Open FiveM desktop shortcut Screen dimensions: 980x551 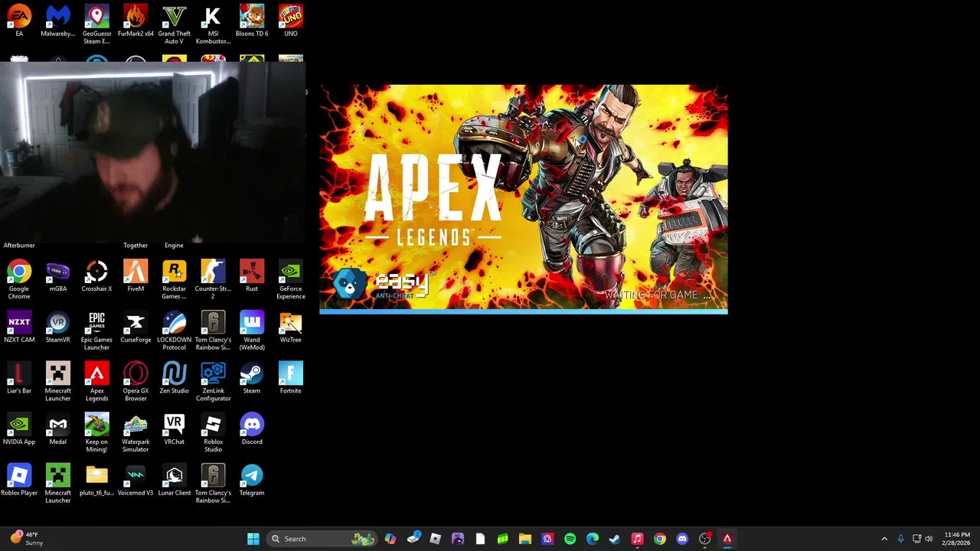tap(136, 275)
